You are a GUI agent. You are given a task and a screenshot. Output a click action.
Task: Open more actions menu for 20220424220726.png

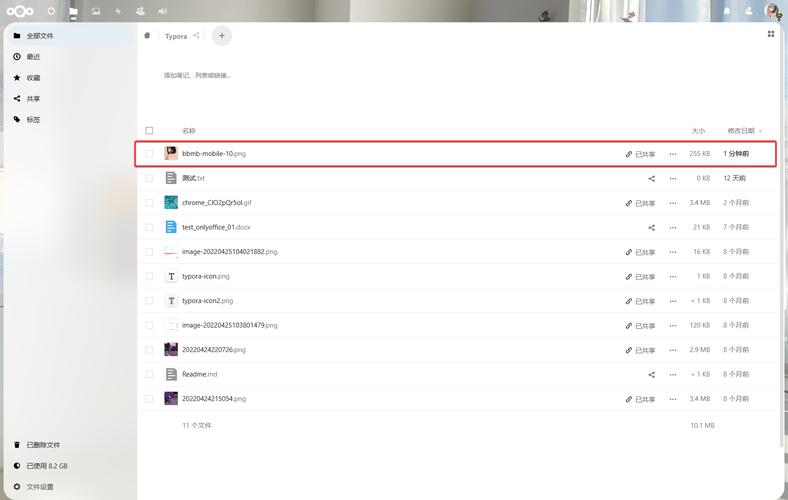point(673,350)
